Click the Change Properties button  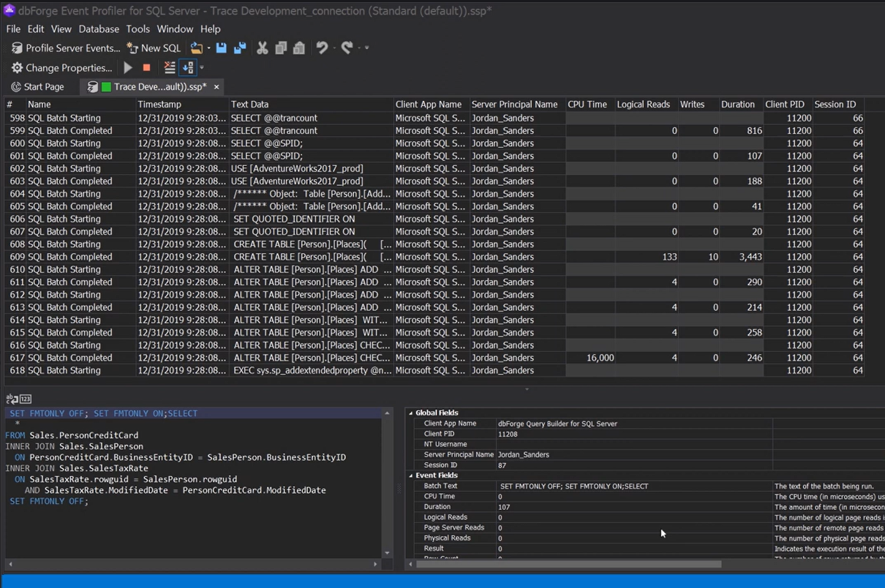coord(61,67)
